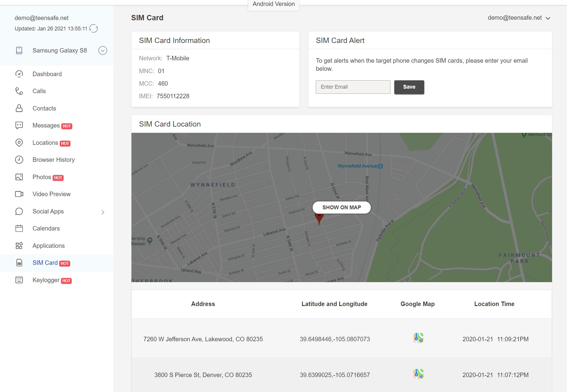
Task: Click the Belmont map marker icon
Action: (x=524, y=135)
